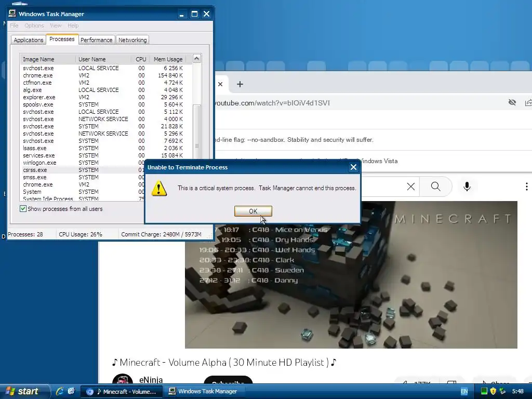Select the System process row

[x=83, y=192]
